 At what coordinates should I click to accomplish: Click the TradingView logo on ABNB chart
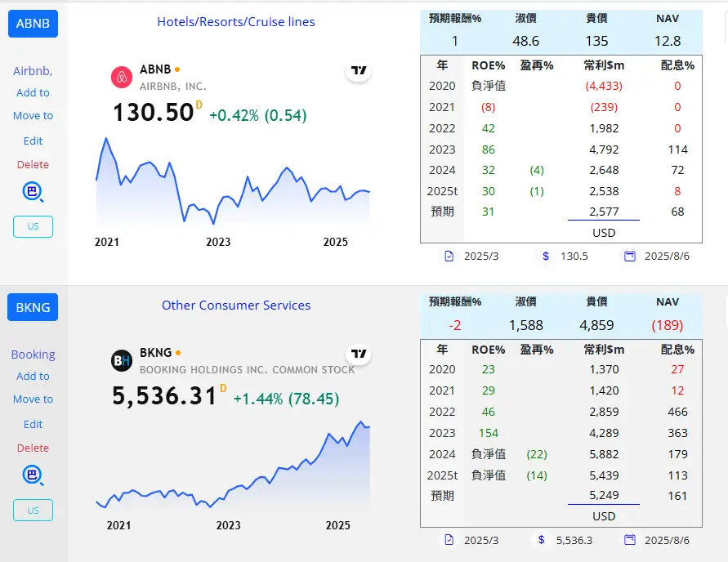click(359, 70)
